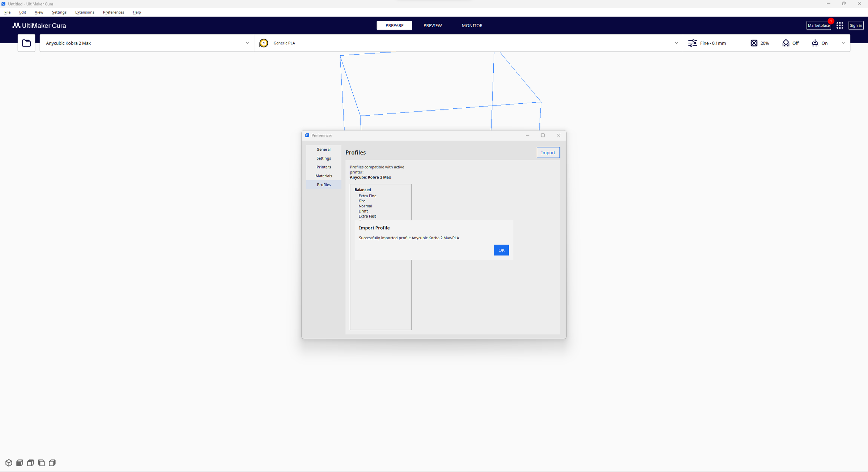This screenshot has width=868, height=472.
Task: Click the UltiMaker application grid icon
Action: [840, 25]
